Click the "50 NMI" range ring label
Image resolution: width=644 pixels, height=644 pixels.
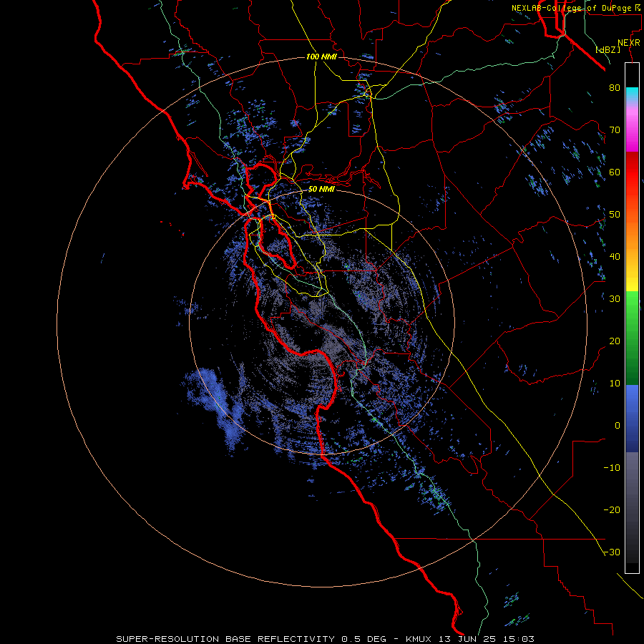point(321,190)
